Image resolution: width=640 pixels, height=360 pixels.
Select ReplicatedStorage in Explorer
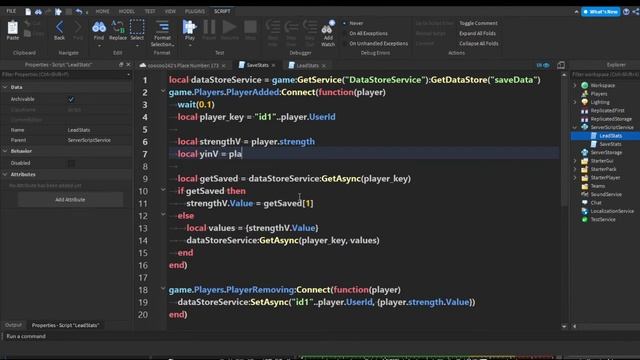point(611,119)
